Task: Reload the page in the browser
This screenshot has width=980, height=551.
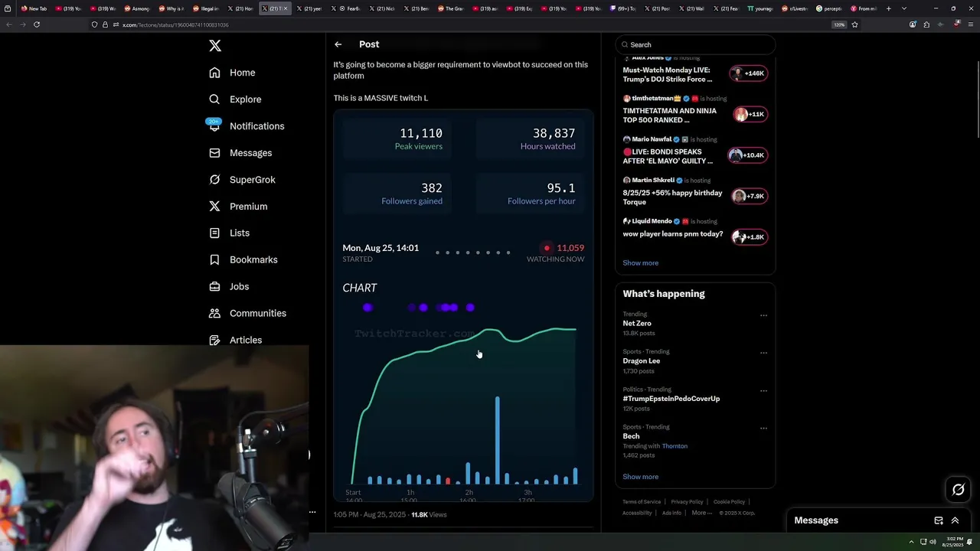Action: pyautogui.click(x=37, y=24)
